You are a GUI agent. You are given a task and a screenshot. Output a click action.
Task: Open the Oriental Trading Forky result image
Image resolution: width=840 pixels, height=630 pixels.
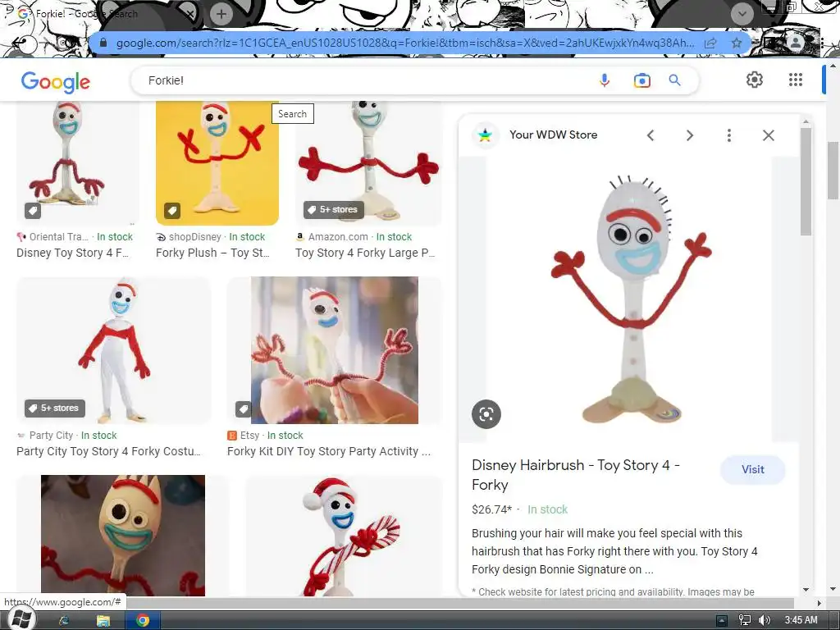coord(77,162)
